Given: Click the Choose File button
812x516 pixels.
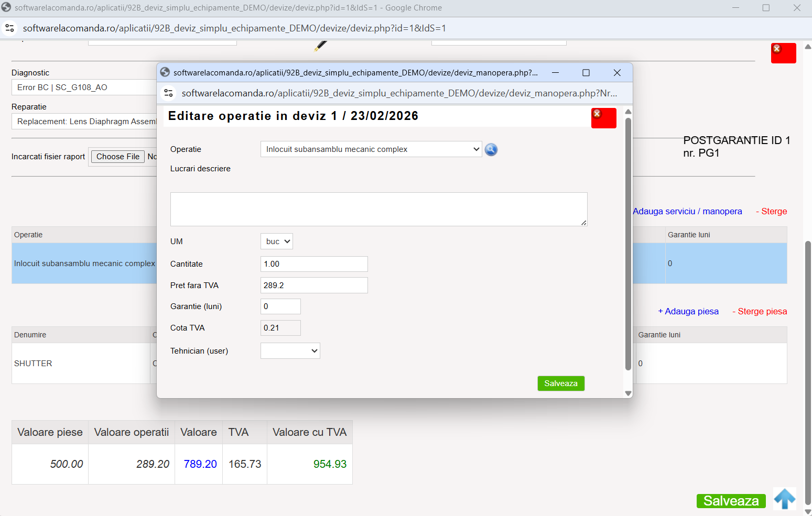Looking at the screenshot, I should pyautogui.click(x=118, y=157).
